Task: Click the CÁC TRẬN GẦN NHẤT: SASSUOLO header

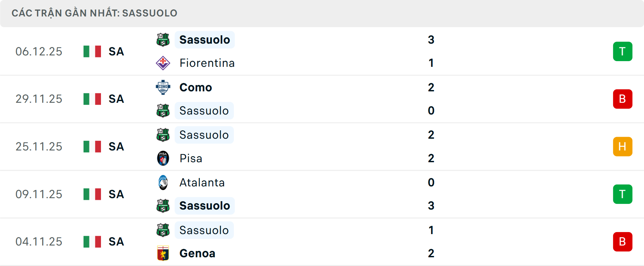Action: pos(94,13)
